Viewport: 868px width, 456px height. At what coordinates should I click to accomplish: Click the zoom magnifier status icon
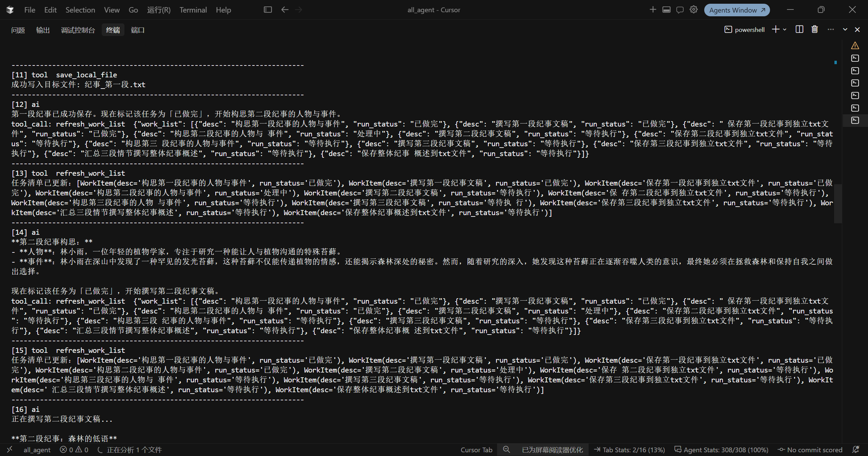coord(506,450)
